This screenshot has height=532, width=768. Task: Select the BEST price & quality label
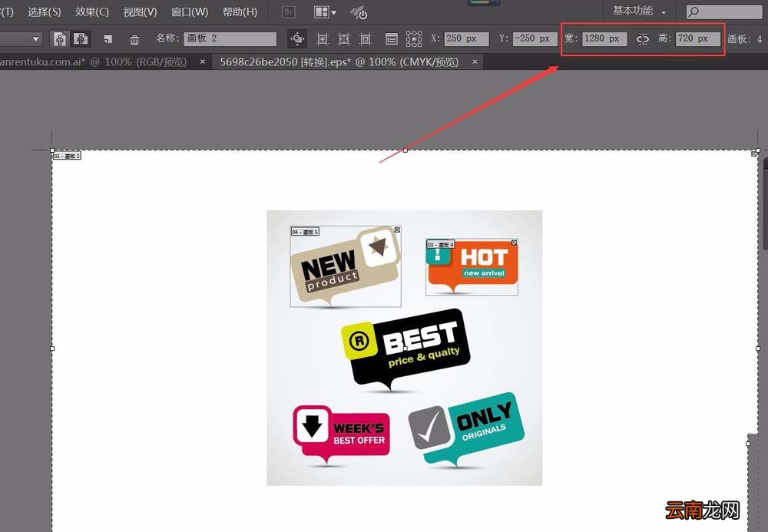click(406, 350)
